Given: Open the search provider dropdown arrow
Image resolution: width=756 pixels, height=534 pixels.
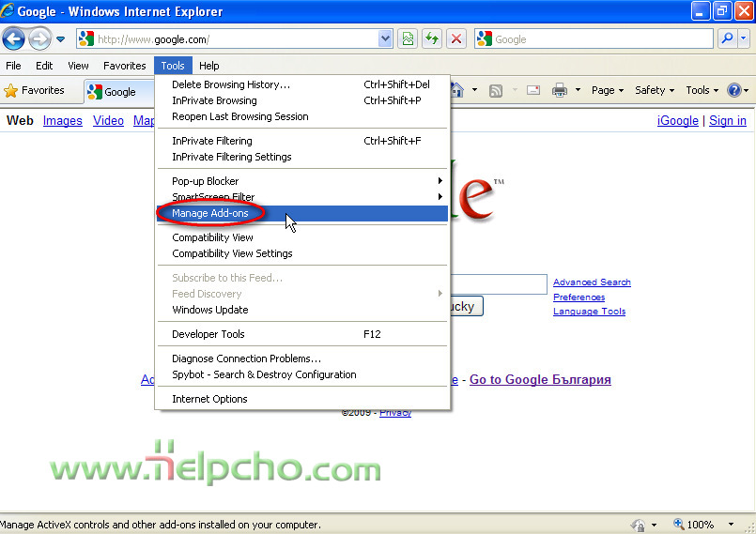Looking at the screenshot, I should pyautogui.click(x=744, y=39).
